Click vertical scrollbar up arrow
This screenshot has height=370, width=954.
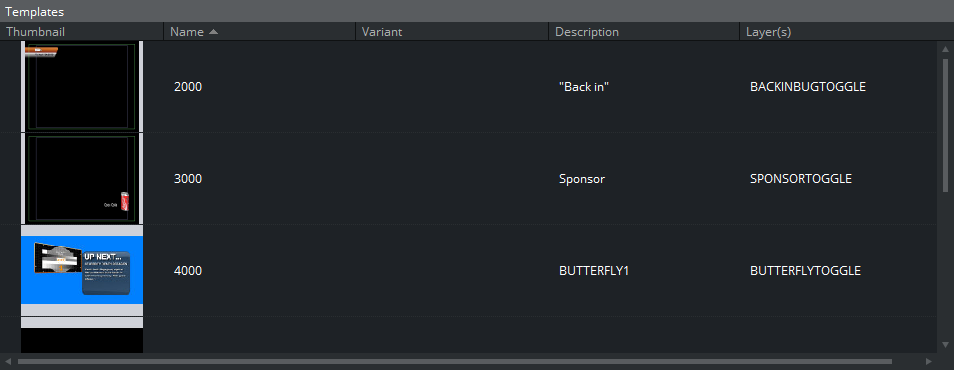[945, 49]
